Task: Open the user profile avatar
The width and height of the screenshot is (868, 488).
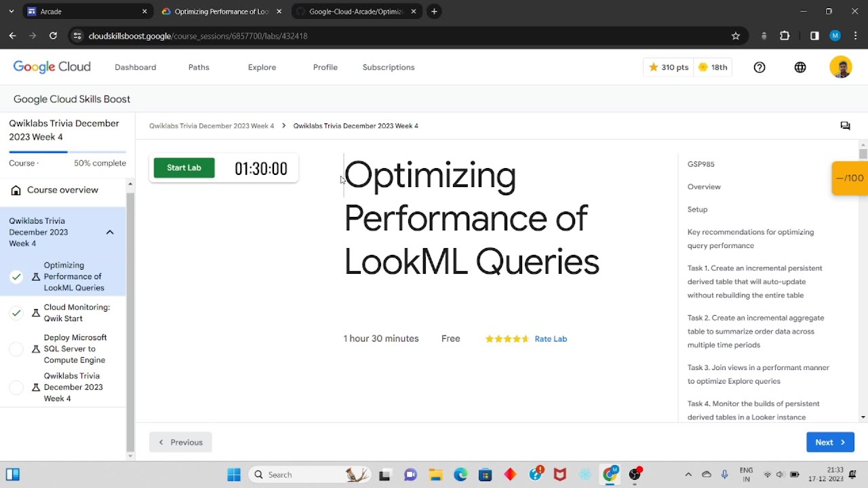Action: tap(841, 67)
